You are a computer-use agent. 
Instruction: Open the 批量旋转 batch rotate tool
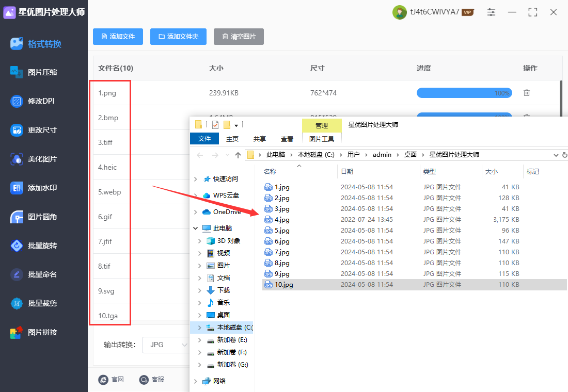pos(34,246)
